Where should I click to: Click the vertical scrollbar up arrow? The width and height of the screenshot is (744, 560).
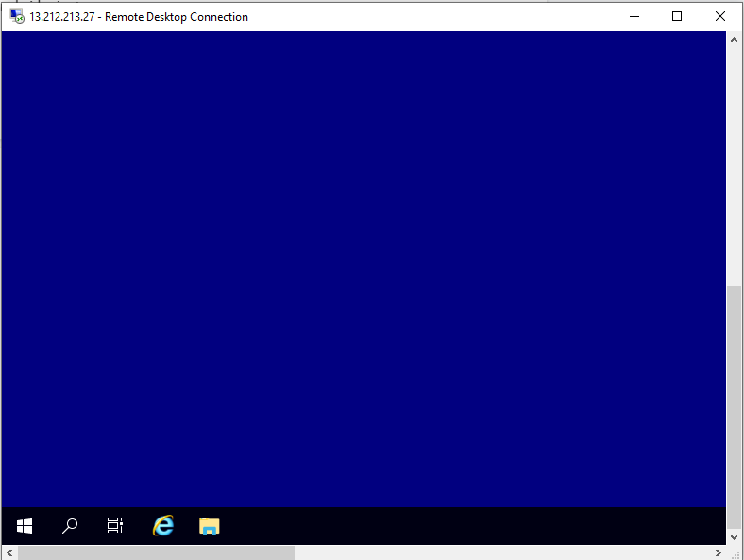[x=734, y=41]
